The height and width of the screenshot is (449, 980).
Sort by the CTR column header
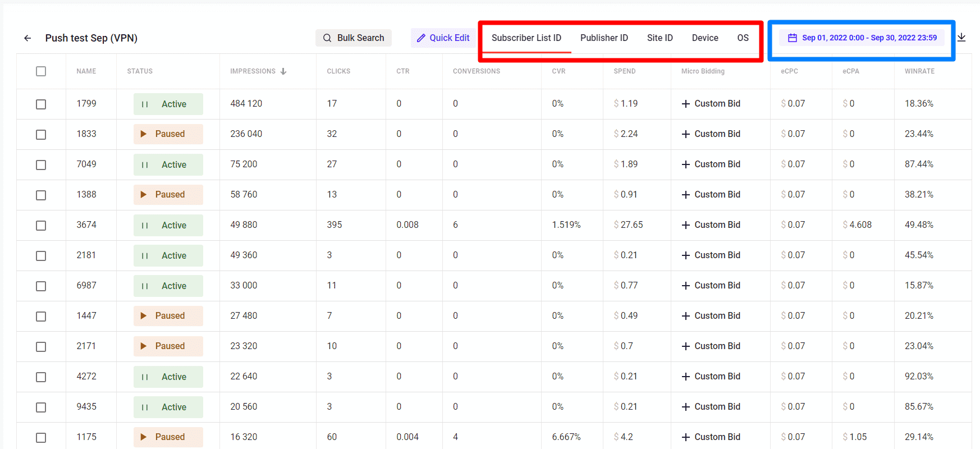tap(403, 71)
